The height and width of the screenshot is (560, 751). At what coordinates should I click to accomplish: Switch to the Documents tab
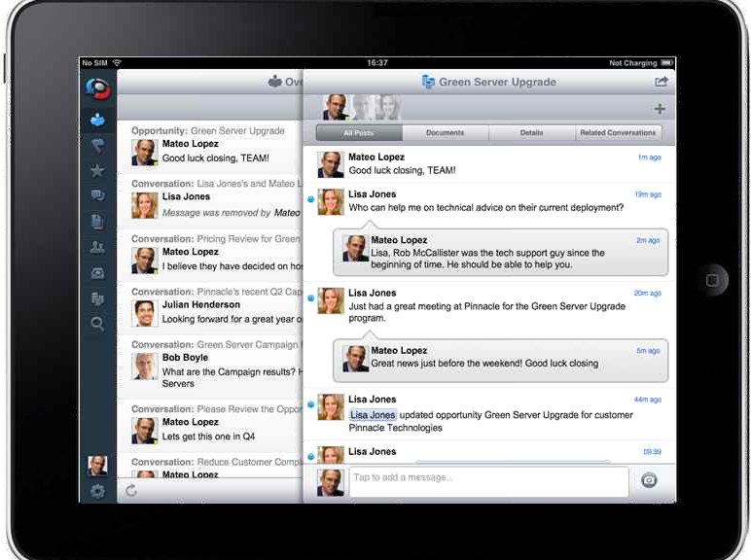coord(445,133)
